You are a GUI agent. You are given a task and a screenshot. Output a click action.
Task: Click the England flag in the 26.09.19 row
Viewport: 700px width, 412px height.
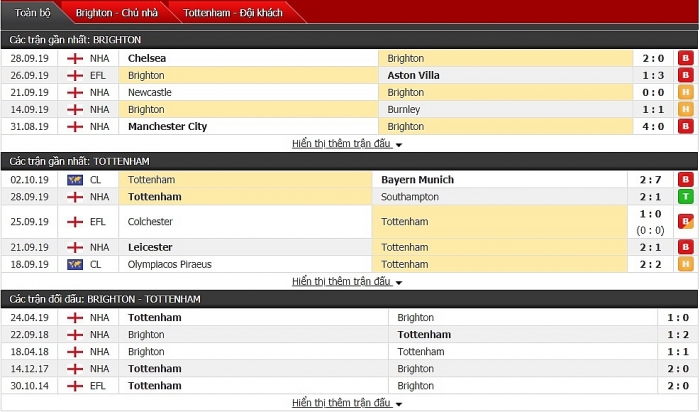pyautogui.click(x=74, y=75)
